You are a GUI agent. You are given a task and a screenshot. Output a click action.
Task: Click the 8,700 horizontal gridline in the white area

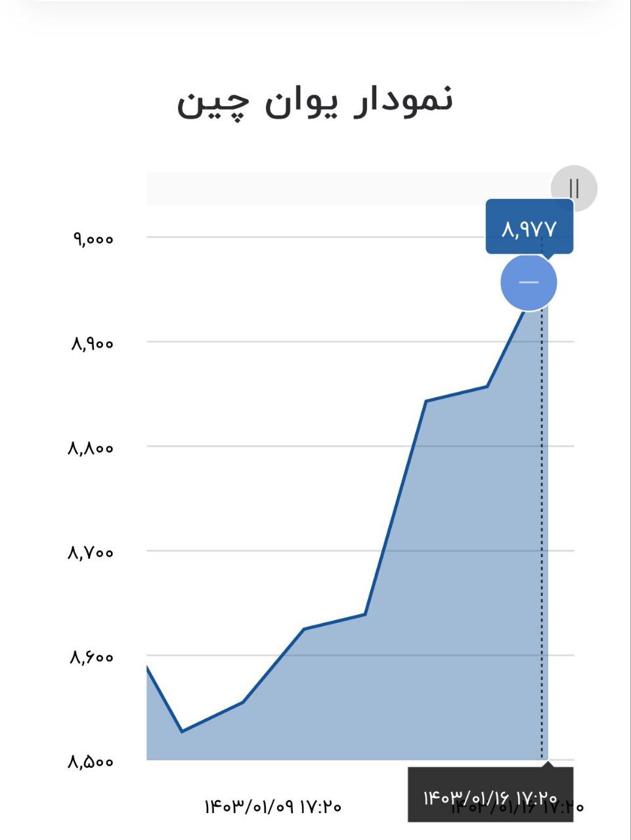tap(263, 551)
